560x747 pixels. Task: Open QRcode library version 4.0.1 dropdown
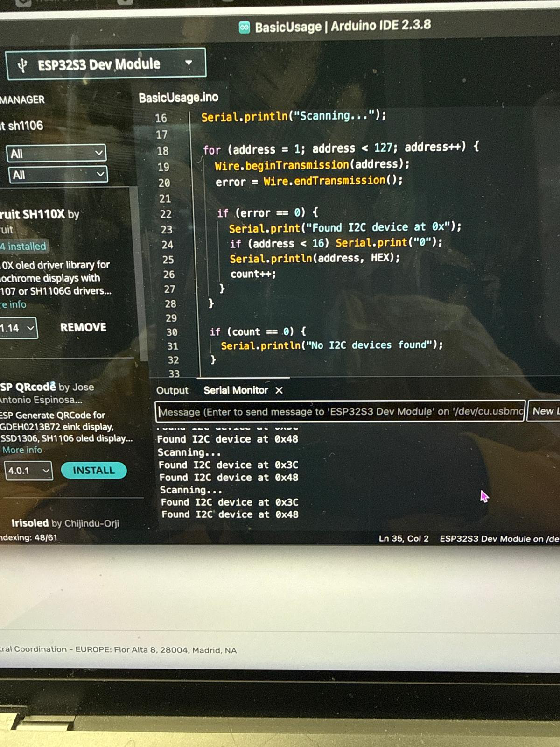coord(28,471)
